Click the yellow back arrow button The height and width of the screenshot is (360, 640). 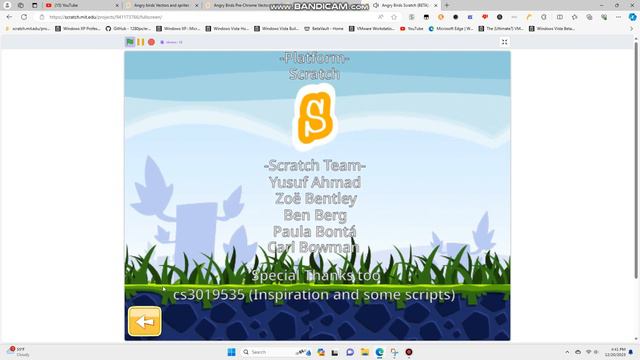click(x=144, y=321)
